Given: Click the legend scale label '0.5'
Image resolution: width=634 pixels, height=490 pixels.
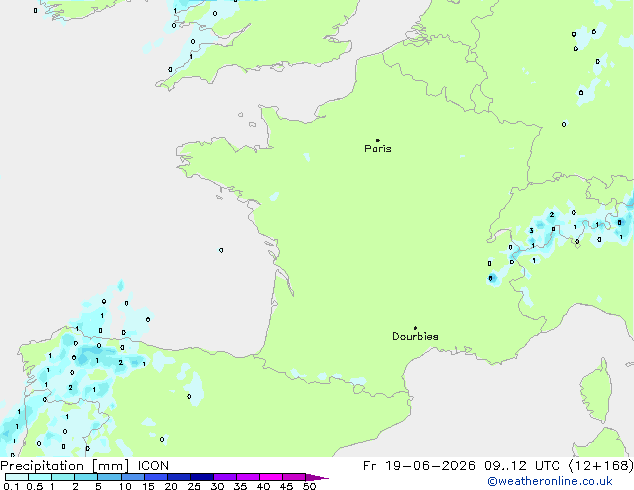Looking at the screenshot, I should click(x=35, y=486).
